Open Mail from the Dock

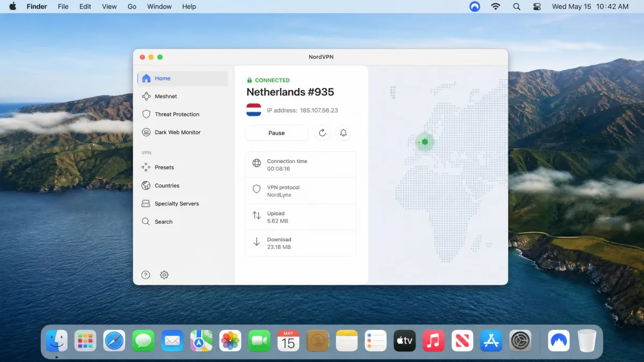172,341
